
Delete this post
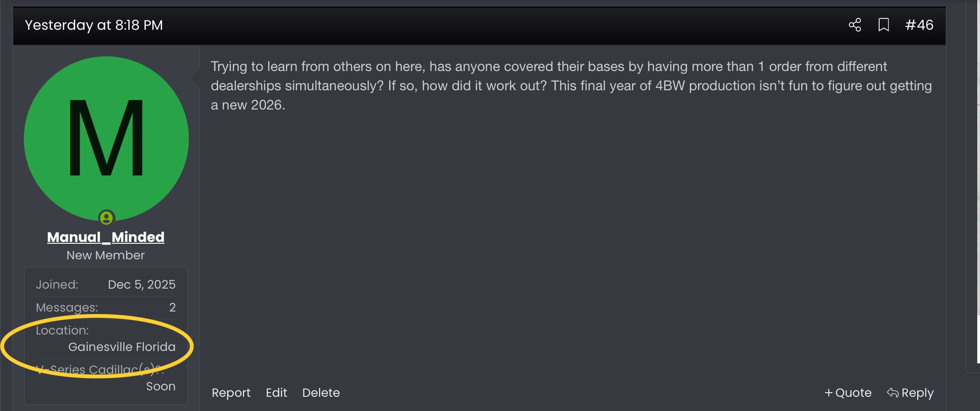(321, 393)
